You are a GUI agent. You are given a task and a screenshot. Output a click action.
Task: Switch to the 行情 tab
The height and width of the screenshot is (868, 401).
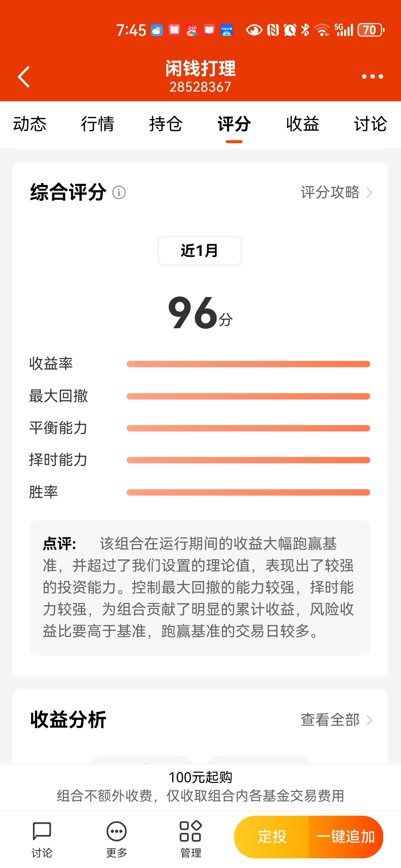click(x=98, y=124)
